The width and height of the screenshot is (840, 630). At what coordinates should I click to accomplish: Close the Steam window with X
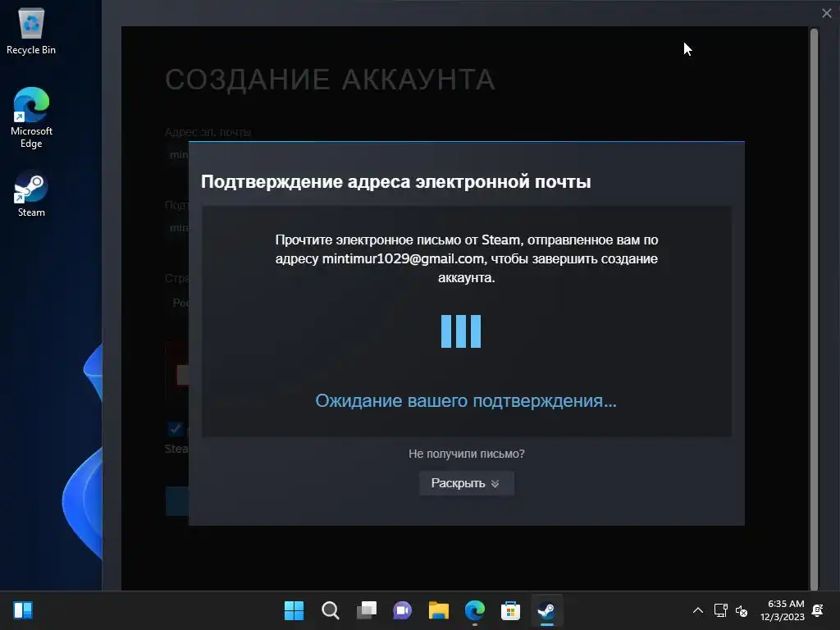tap(827, 13)
